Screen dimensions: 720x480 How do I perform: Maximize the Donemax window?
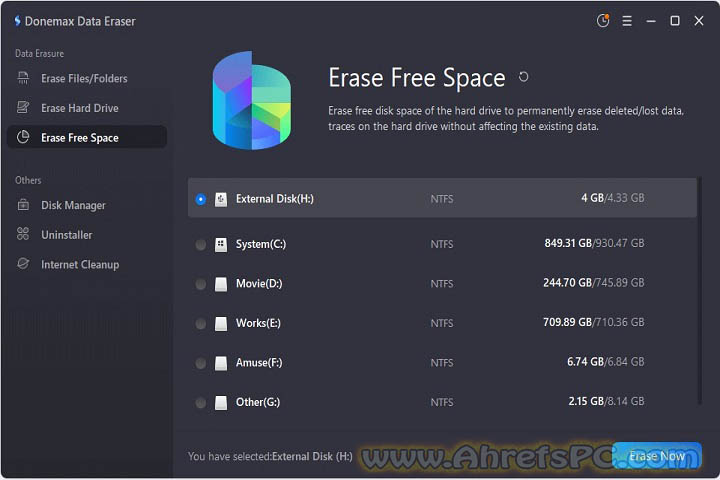click(x=675, y=21)
